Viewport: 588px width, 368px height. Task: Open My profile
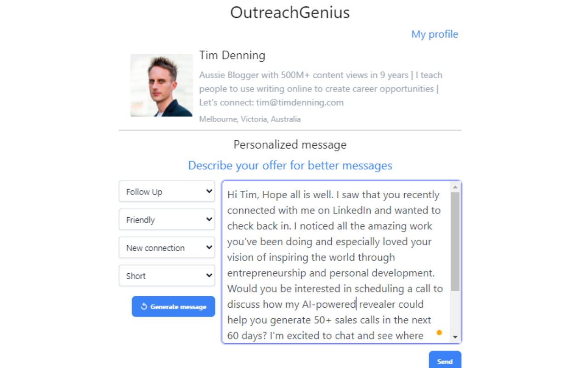pyautogui.click(x=435, y=34)
